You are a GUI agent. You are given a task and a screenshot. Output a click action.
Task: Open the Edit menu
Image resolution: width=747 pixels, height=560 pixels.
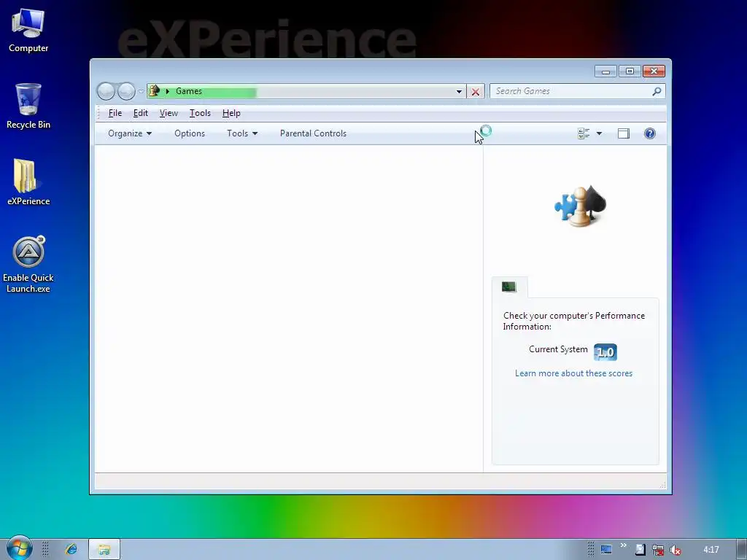141,113
